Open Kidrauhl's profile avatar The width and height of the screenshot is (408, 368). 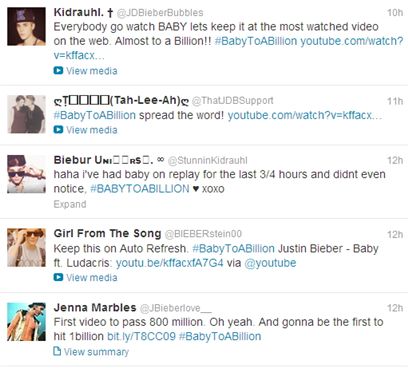[x=26, y=26]
